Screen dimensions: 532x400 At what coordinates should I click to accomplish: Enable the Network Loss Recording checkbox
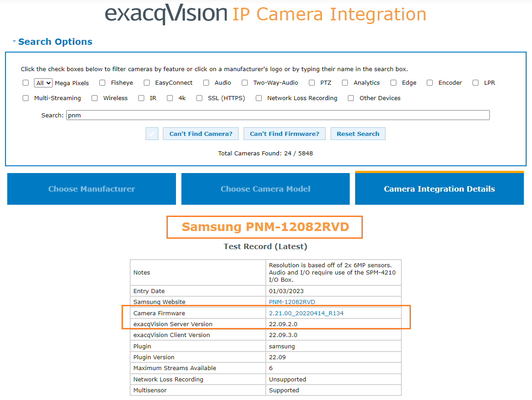click(259, 98)
